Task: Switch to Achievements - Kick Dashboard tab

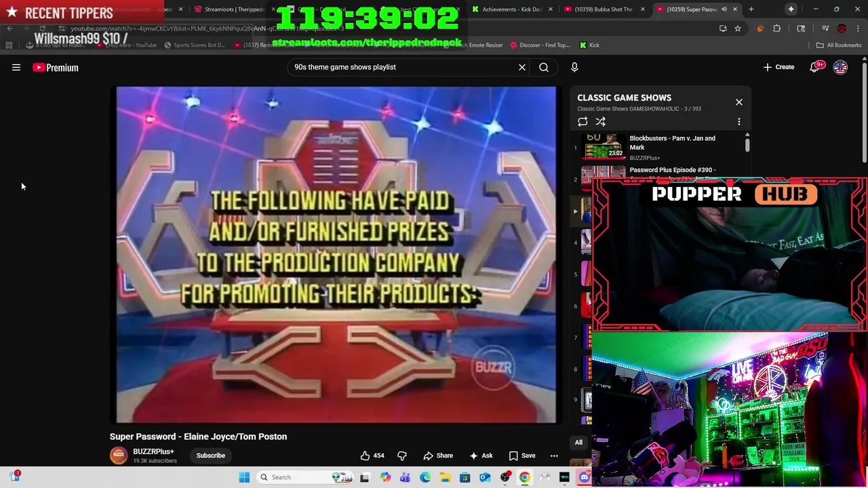Action: [x=511, y=9]
